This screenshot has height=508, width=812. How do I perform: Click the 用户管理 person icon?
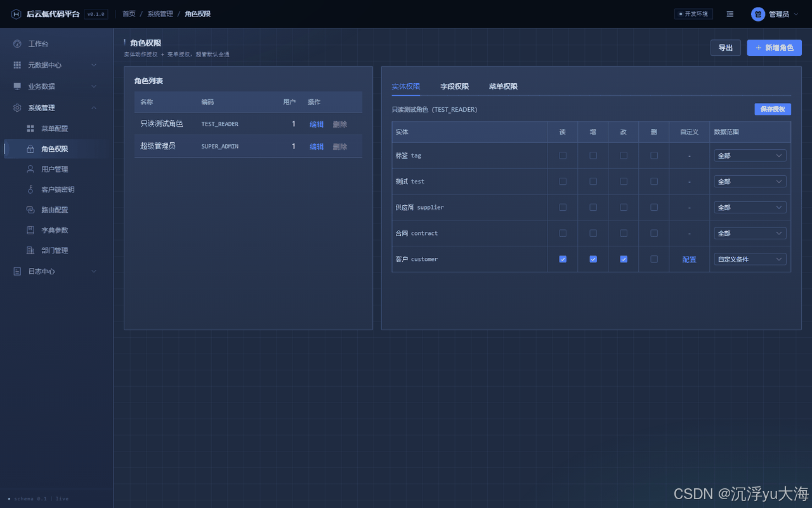[30, 169]
